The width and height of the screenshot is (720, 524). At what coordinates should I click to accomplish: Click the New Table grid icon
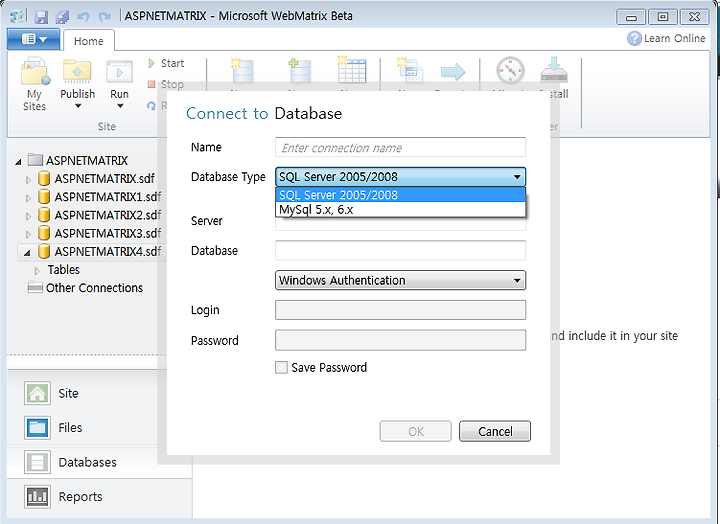[x=352, y=70]
